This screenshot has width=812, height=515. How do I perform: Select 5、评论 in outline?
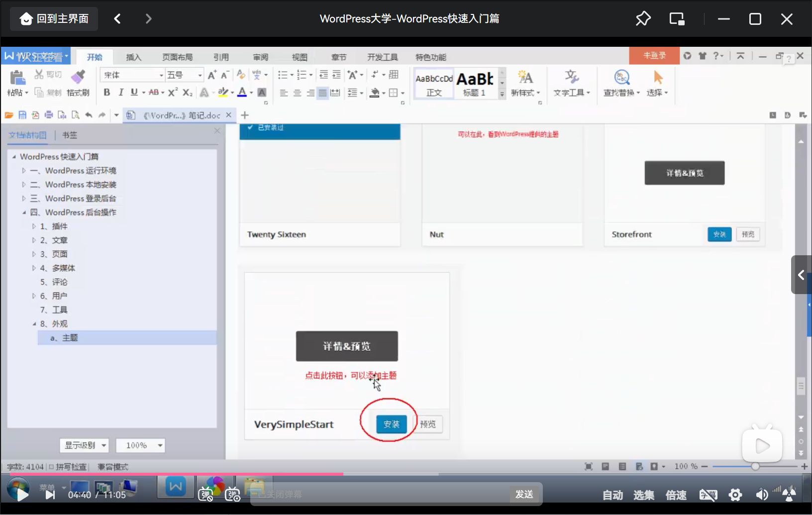click(54, 282)
